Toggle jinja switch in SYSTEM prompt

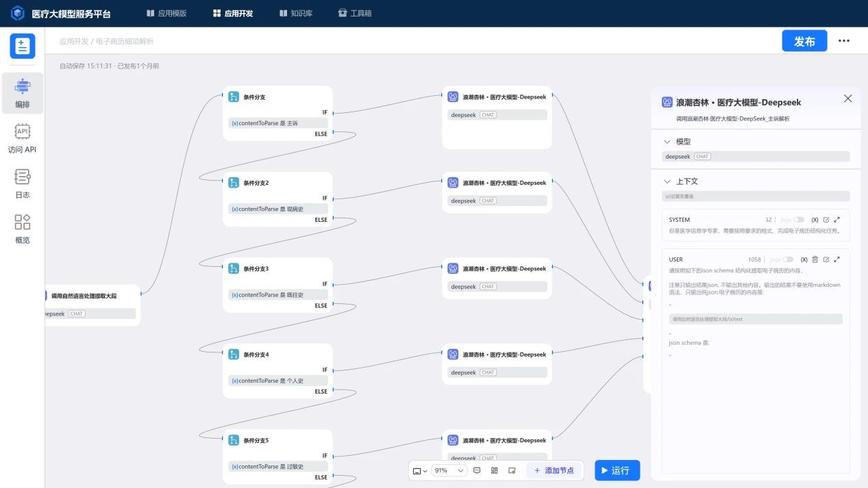click(x=799, y=220)
